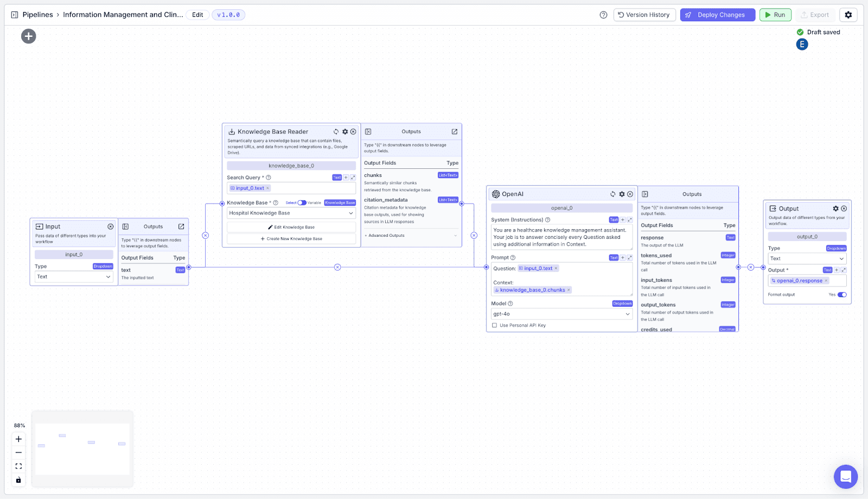
Task: Remove openai_0.response tag from Output
Action: pos(826,281)
